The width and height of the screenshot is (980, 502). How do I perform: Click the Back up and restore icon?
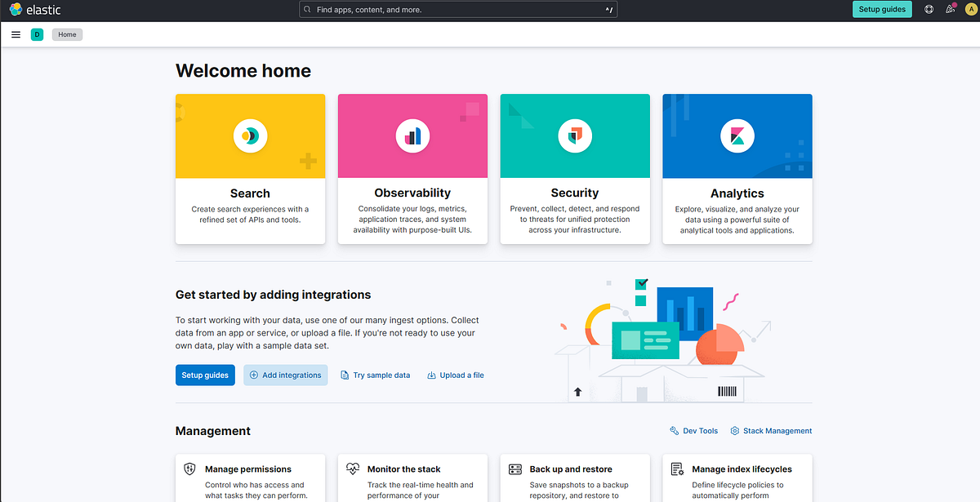point(514,469)
